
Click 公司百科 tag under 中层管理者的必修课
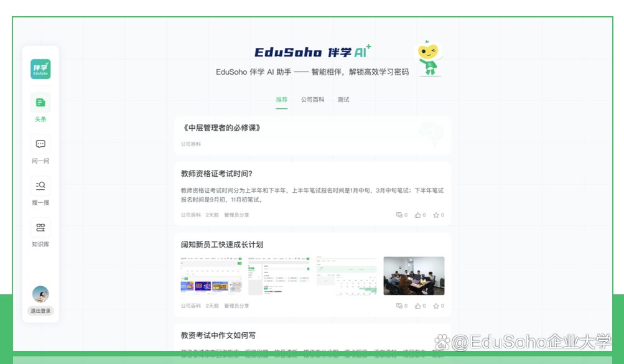pyautogui.click(x=191, y=144)
